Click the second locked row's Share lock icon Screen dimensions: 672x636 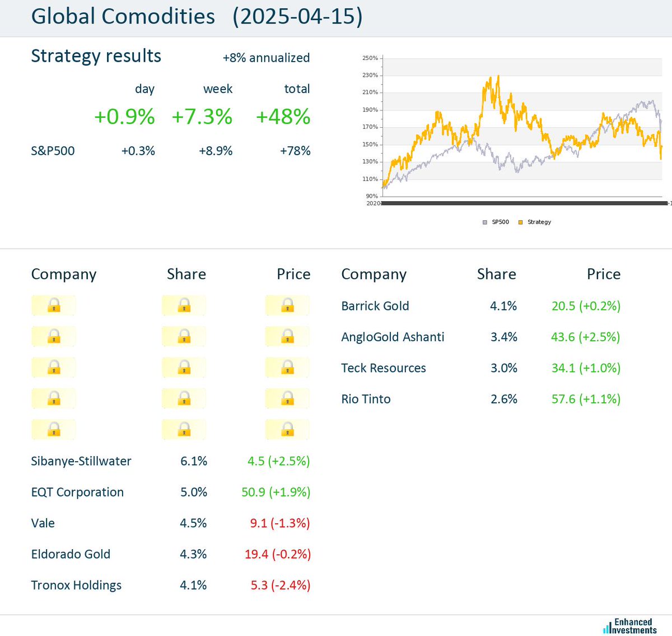click(184, 336)
